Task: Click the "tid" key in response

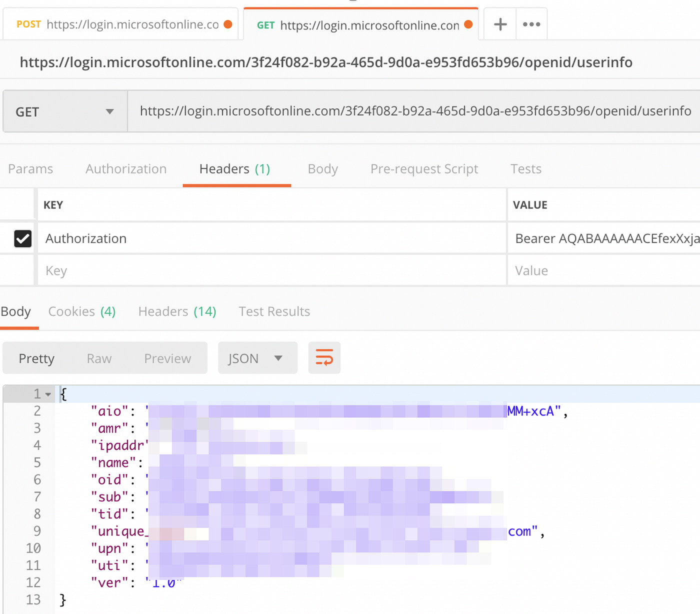Action: click(109, 514)
